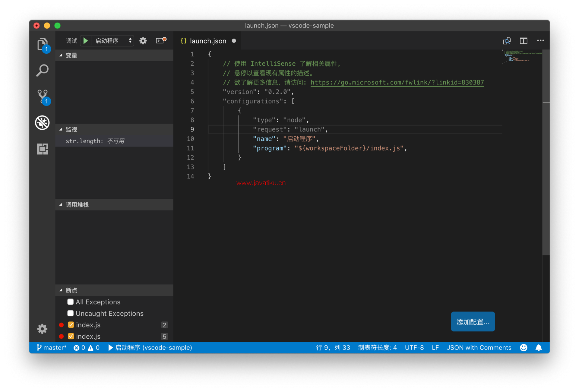This screenshot has height=392, width=579.
Task: Start debugging with green play arrow
Action: point(86,41)
